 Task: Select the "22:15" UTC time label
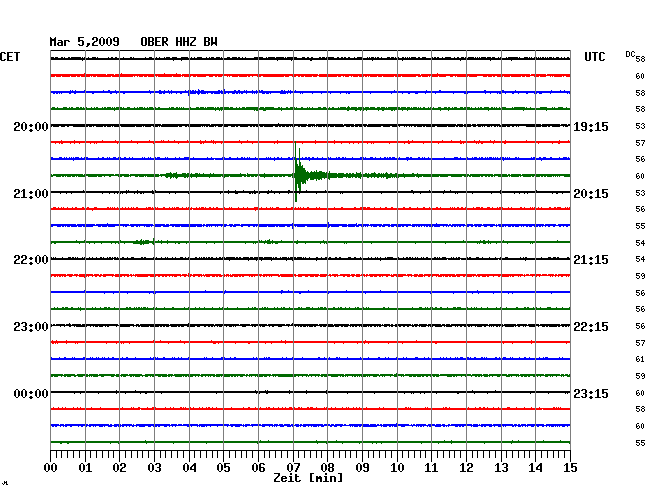pos(591,327)
